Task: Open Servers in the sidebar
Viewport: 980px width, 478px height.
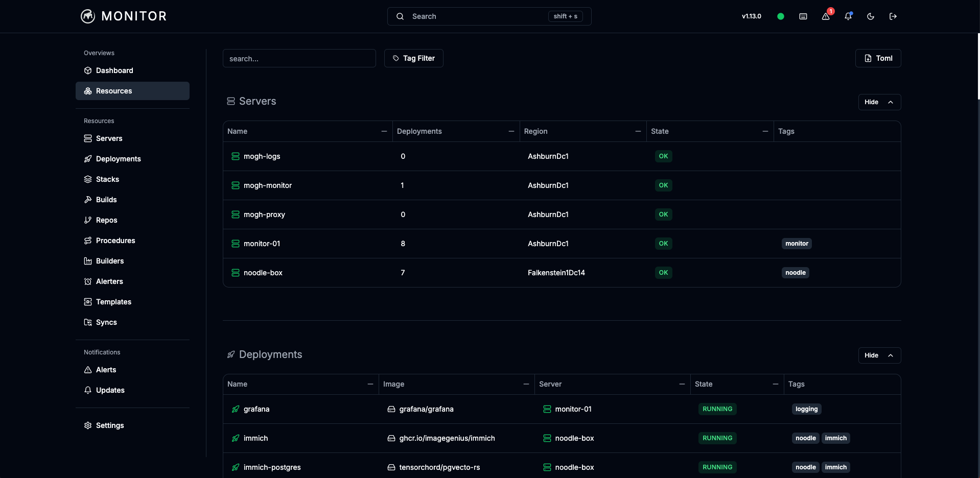Action: pyautogui.click(x=132, y=138)
